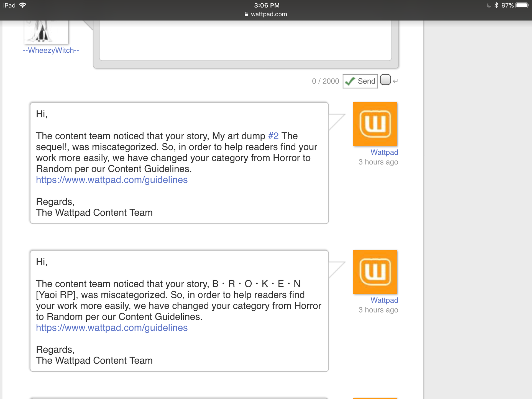Open the WheezyWitch avatar thumbnail

(x=46, y=32)
